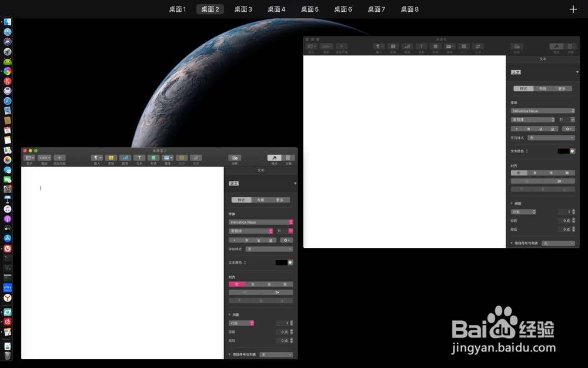The width and height of the screenshot is (588, 368).
Task: Select right alignment in 未命名2 window
Action: 269,284
